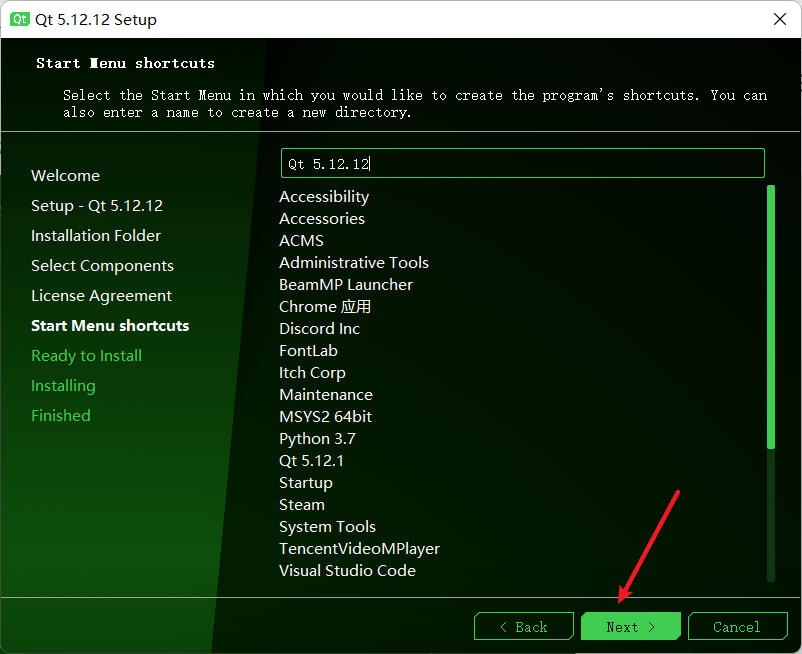The height and width of the screenshot is (654, 802).
Task: Select TencentVideoMPlayer folder
Action: coord(359,549)
